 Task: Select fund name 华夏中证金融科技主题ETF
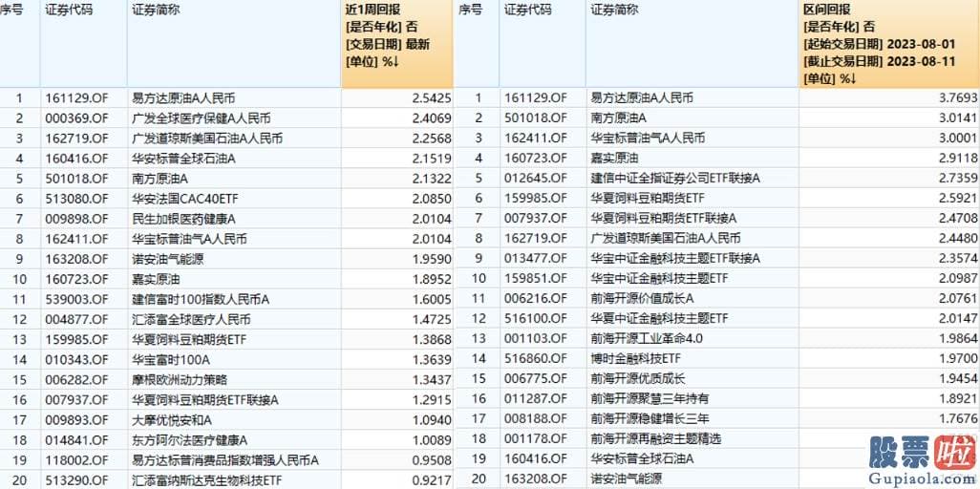point(659,318)
